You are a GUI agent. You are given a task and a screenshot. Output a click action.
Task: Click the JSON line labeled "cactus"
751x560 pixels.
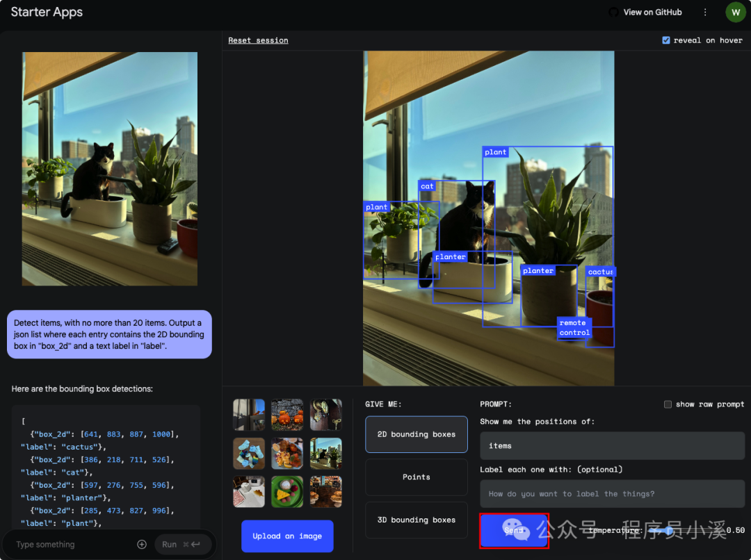click(x=63, y=447)
